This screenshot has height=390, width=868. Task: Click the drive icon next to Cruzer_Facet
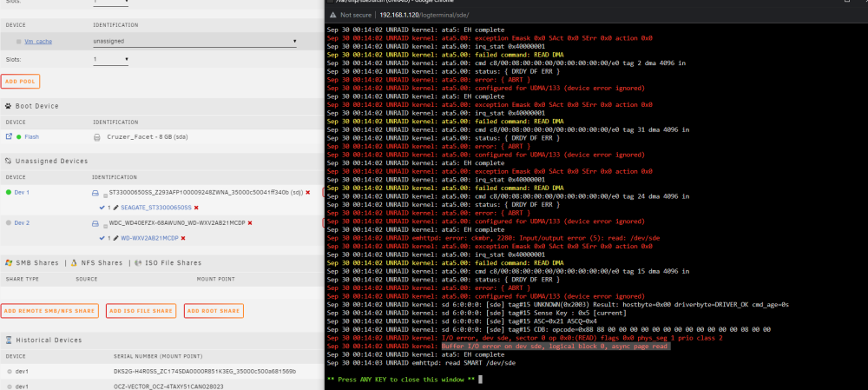(97, 137)
